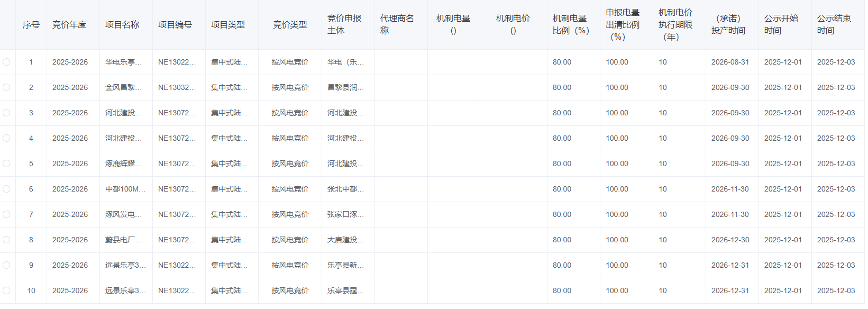Click bidding entity 乐亭县霆… in row 10
This screenshot has height=309, width=868.
point(345,290)
